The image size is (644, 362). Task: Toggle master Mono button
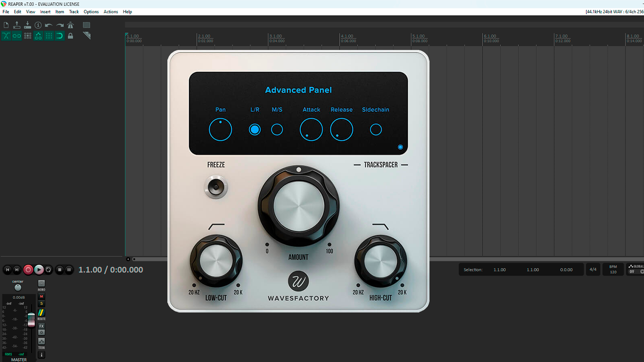tap(41, 284)
